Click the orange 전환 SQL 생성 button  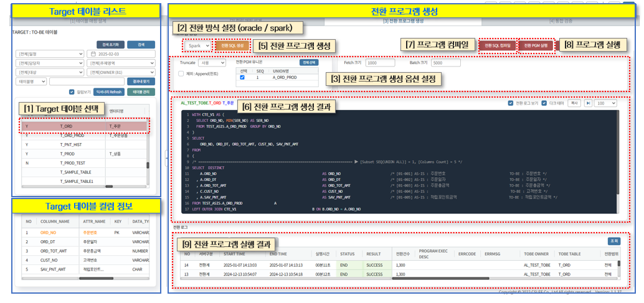(232, 46)
